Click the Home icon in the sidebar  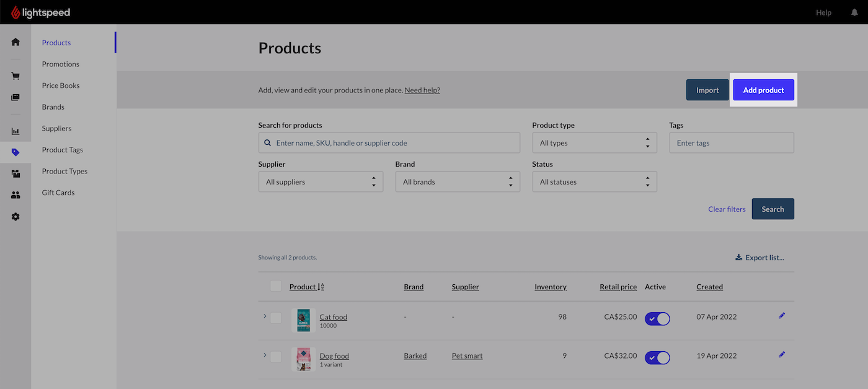coord(15,42)
